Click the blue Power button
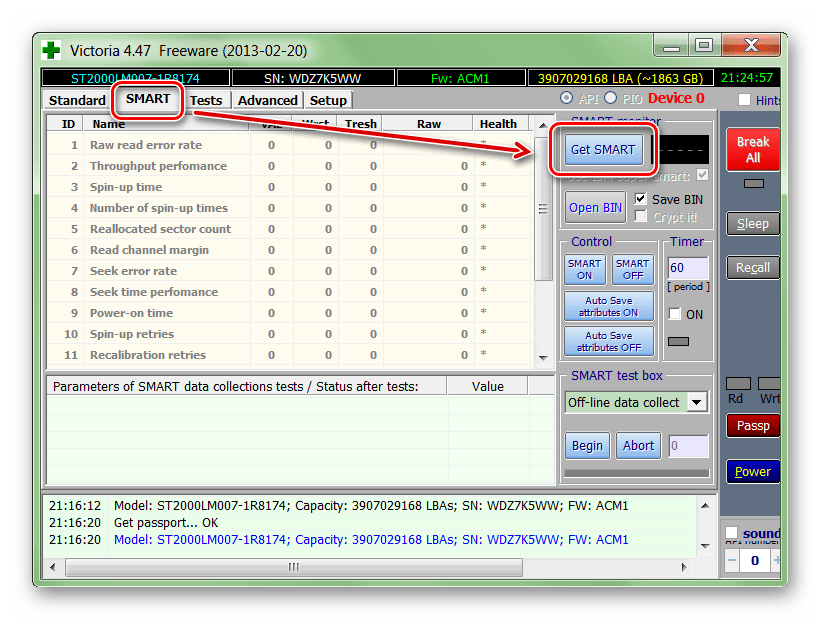This screenshot has height=620, width=821. (752, 471)
